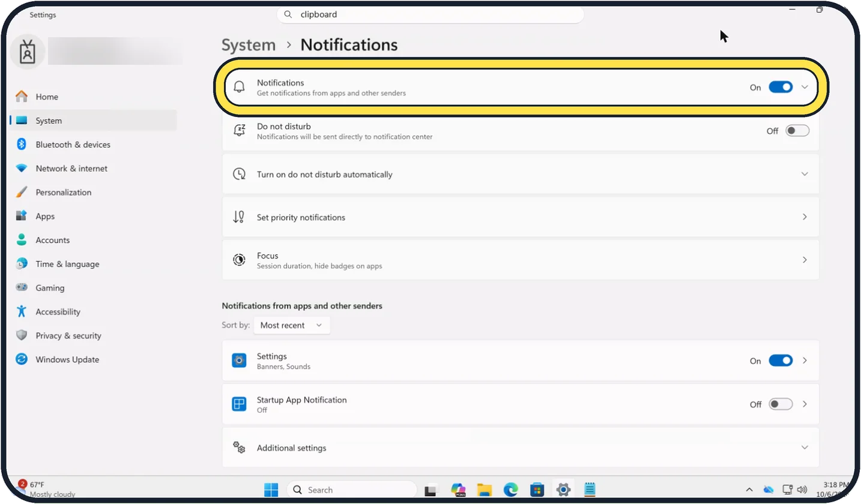Open Microsoft 365 Copilot from taskbar
This screenshot has width=861, height=504.
tap(458, 490)
